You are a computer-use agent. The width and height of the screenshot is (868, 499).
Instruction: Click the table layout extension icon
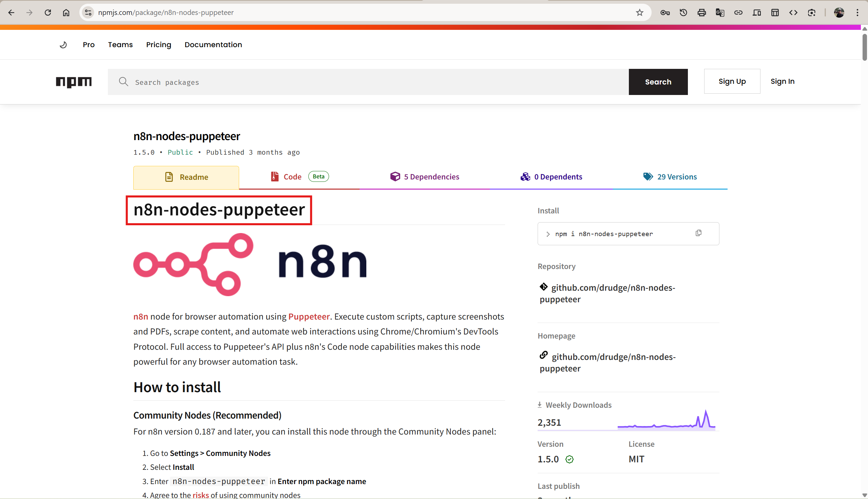pyautogui.click(x=775, y=13)
